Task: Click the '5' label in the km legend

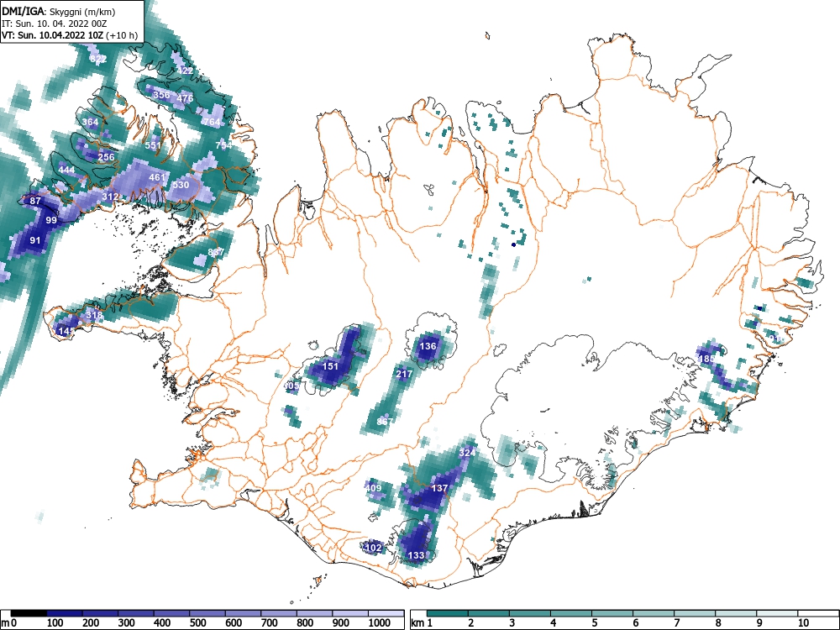Action: (x=594, y=623)
